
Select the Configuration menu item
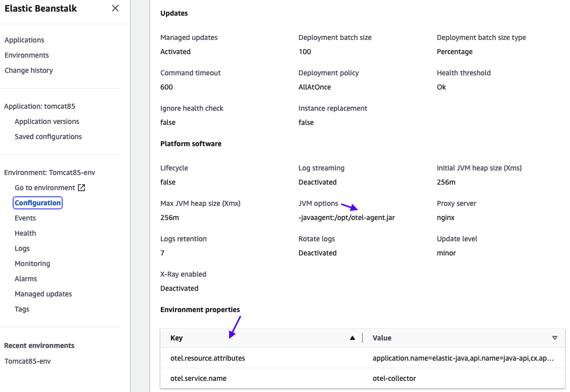tap(38, 203)
